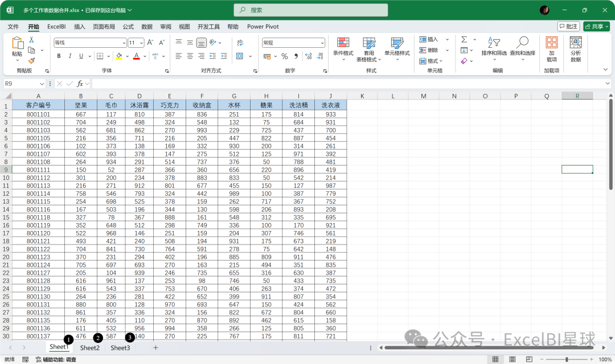Click the percent style icon
This screenshot has width=615, height=364.
coord(285,56)
